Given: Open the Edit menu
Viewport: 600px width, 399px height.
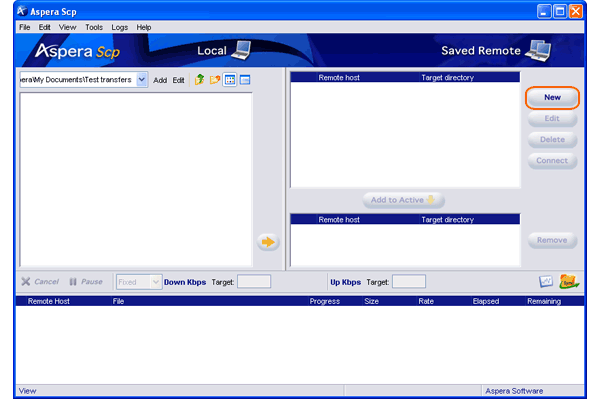Looking at the screenshot, I should click(44, 27).
